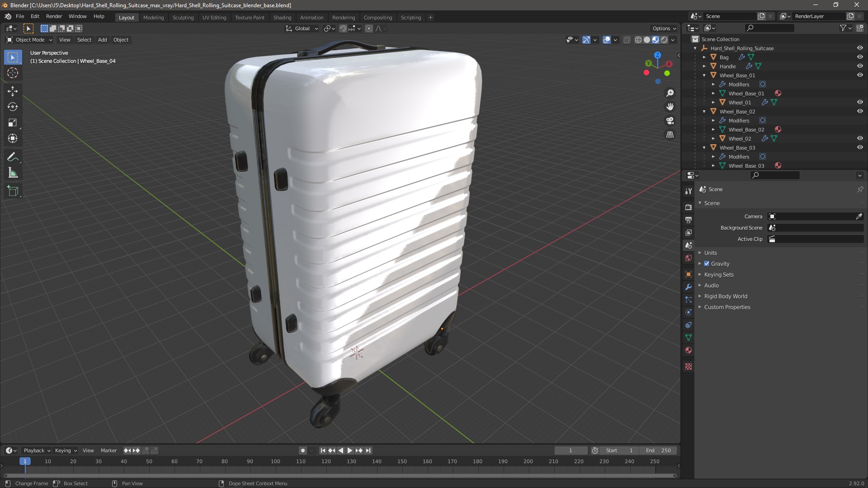The width and height of the screenshot is (868, 488).
Task: Expand the Rigid Body World panel
Action: [x=726, y=296]
